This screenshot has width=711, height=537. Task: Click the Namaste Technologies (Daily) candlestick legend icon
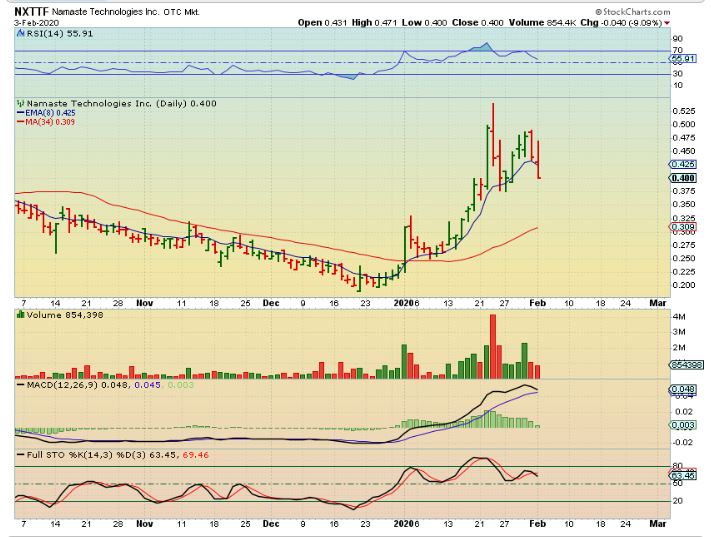coord(18,103)
